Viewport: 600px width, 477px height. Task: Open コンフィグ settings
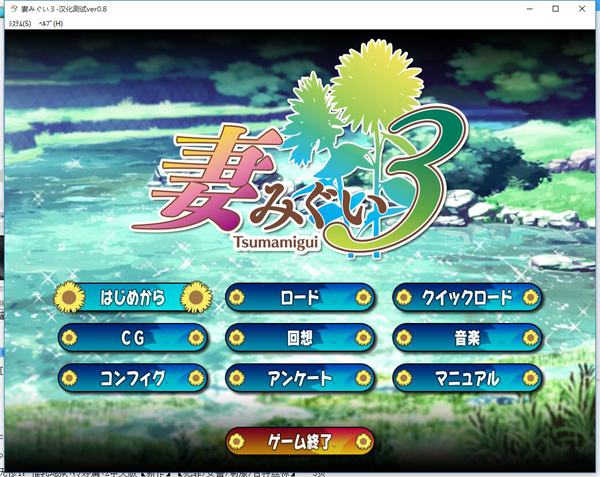132,378
